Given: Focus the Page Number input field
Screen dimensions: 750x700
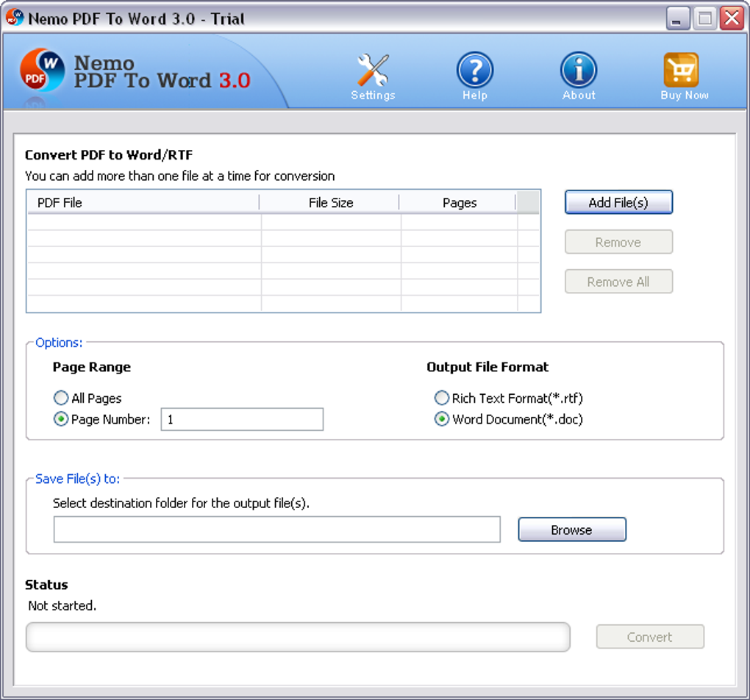Looking at the screenshot, I should (x=242, y=419).
